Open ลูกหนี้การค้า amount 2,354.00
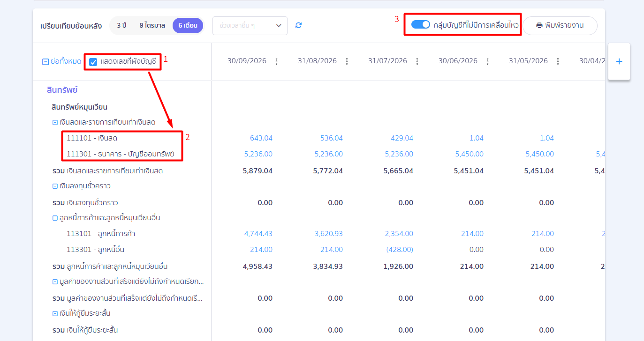This screenshot has width=644, height=341. [399, 234]
